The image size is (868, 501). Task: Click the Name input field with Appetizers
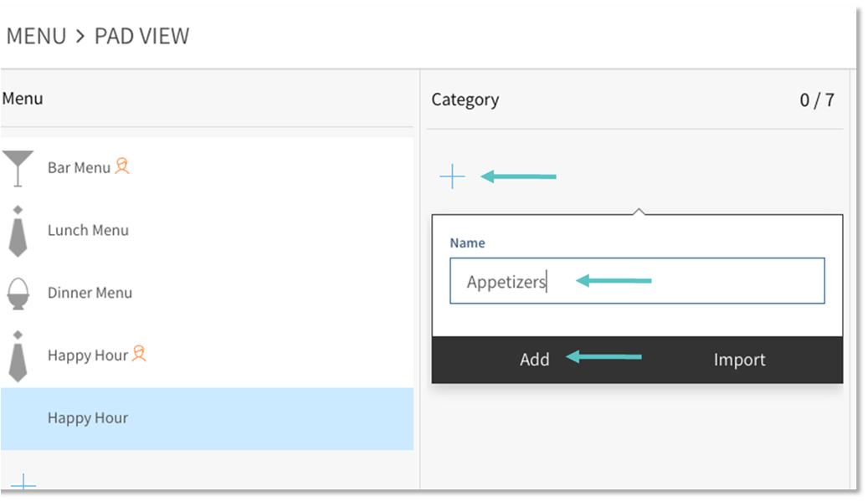tap(636, 282)
